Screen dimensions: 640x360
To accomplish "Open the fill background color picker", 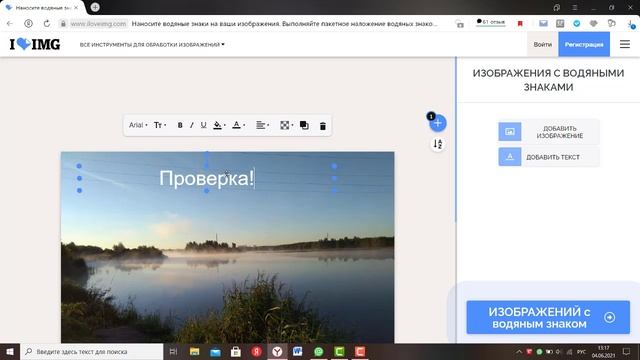I will pyautogui.click(x=219, y=125).
